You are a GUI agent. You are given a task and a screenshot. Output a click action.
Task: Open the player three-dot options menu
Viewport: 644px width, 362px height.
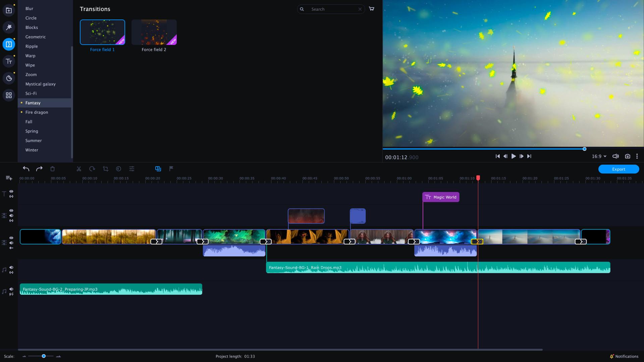[x=637, y=156]
